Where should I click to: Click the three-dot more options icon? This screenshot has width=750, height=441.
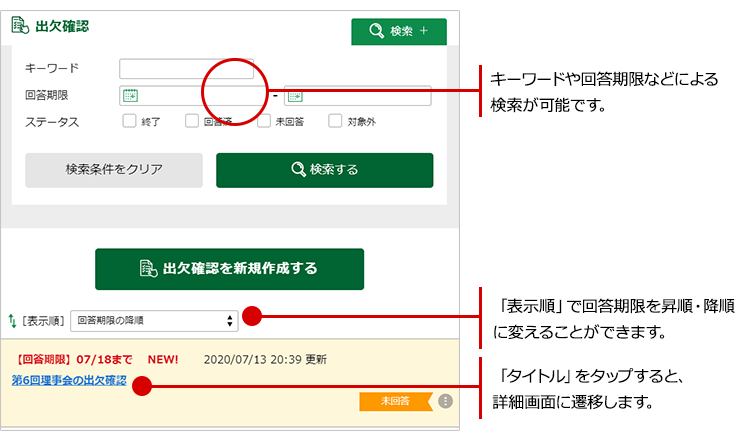coord(445,401)
